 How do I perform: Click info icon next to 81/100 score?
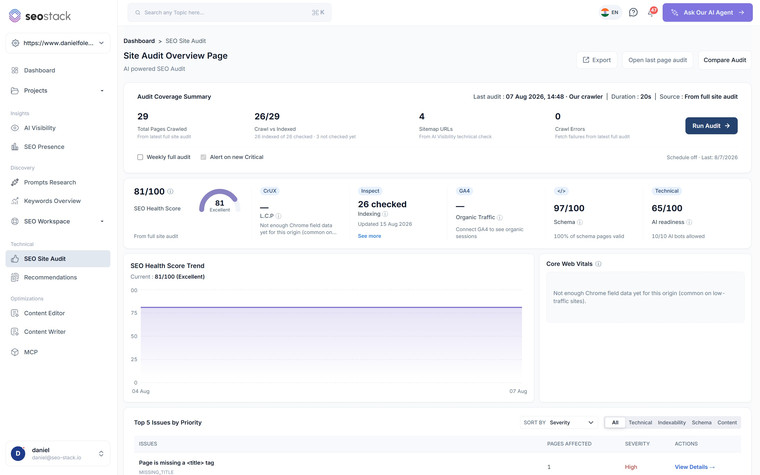click(x=170, y=191)
